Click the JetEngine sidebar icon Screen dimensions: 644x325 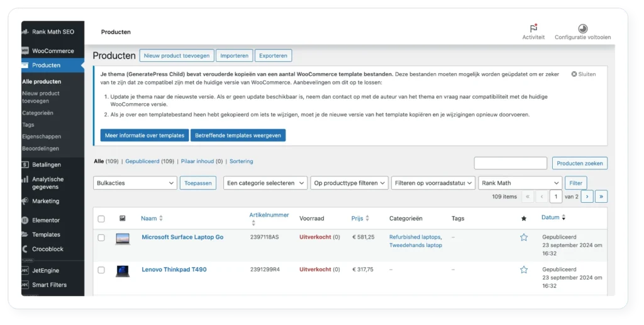coord(25,270)
